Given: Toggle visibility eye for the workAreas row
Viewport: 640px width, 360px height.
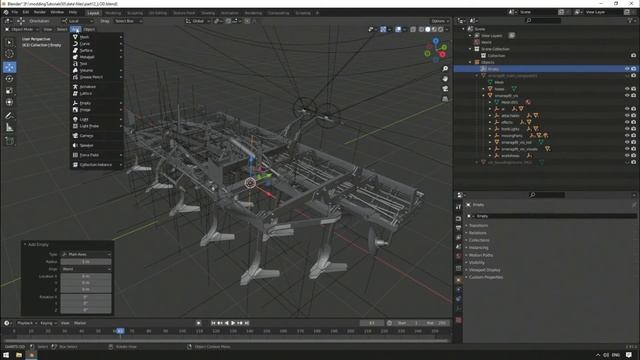Looking at the screenshot, I should (x=627, y=156).
